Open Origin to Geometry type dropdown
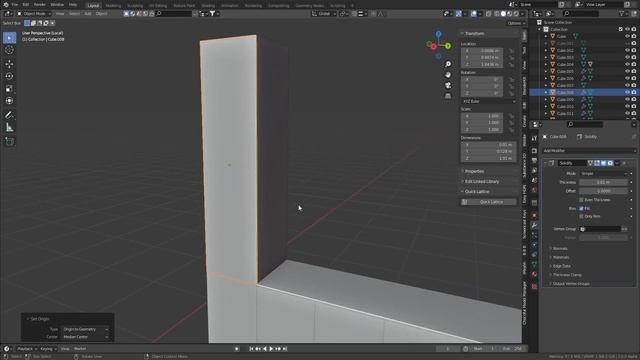Viewport: 640px width, 360px height. point(85,329)
